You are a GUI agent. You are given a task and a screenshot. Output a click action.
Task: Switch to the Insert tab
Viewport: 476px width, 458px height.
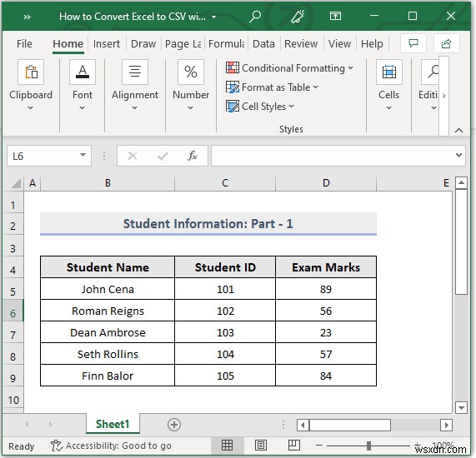pyautogui.click(x=107, y=43)
